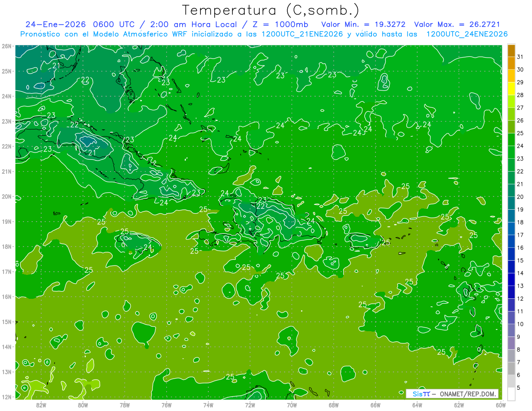Pick the purple swatch between 8 and 9
This screenshot has width=532, height=411.
point(511,343)
